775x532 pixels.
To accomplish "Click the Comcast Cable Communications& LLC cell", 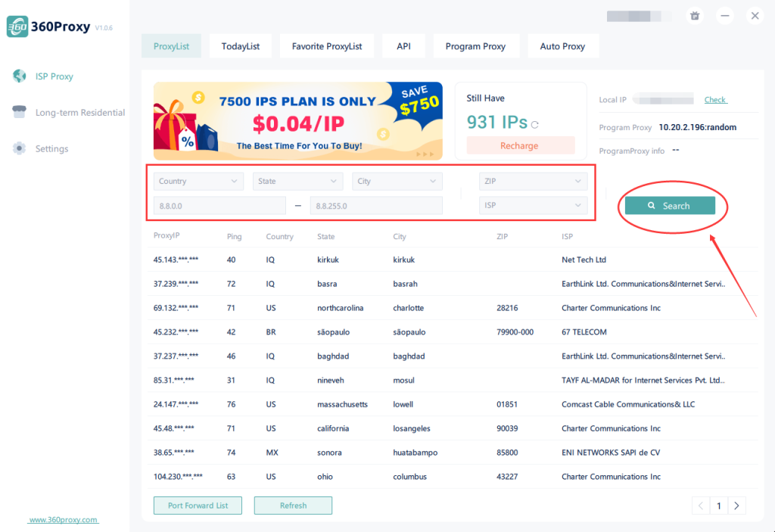I will point(628,404).
